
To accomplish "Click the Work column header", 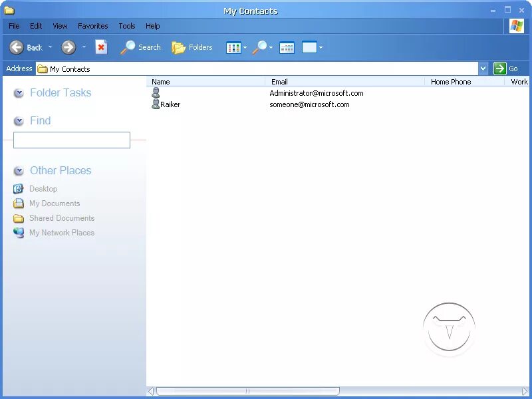I will tap(519, 82).
